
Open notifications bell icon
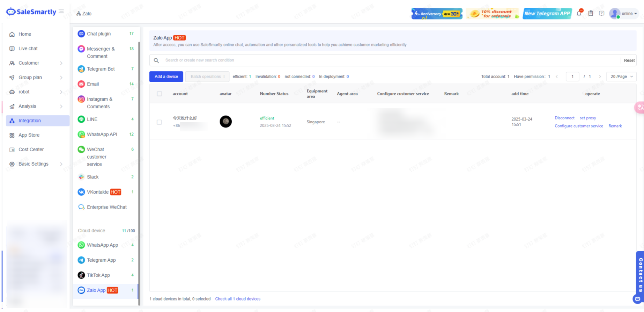[579, 13]
